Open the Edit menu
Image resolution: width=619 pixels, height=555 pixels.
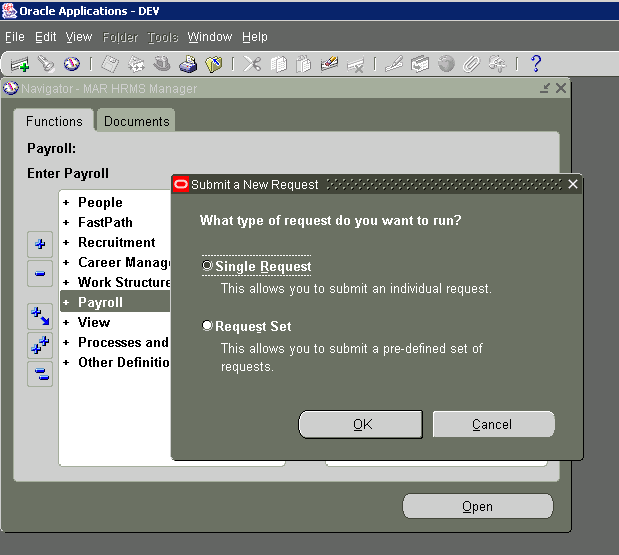coord(45,37)
